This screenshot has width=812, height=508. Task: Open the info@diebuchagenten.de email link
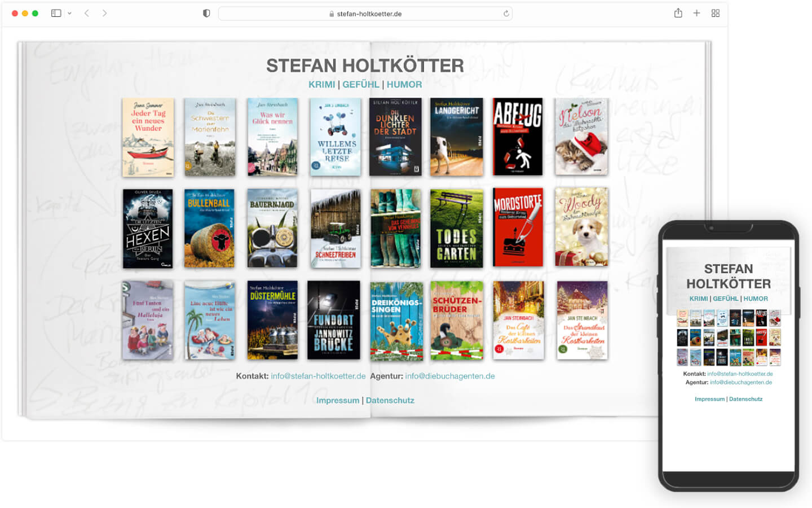pyautogui.click(x=450, y=376)
